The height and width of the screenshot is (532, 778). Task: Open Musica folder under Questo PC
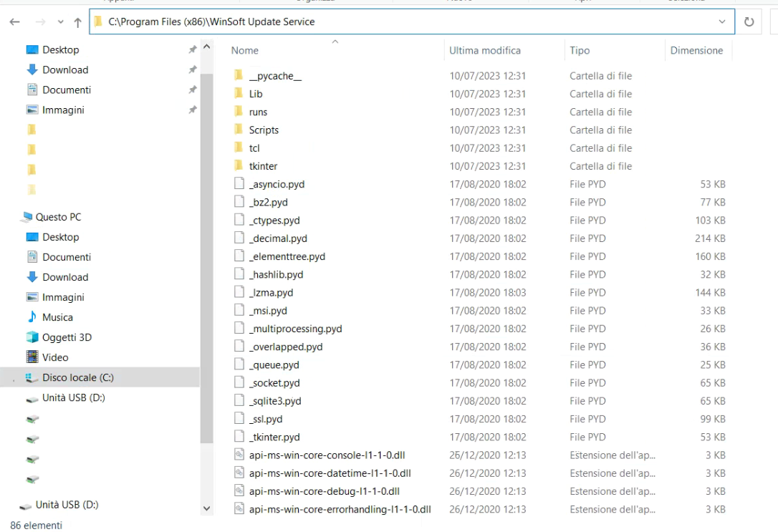tap(57, 317)
